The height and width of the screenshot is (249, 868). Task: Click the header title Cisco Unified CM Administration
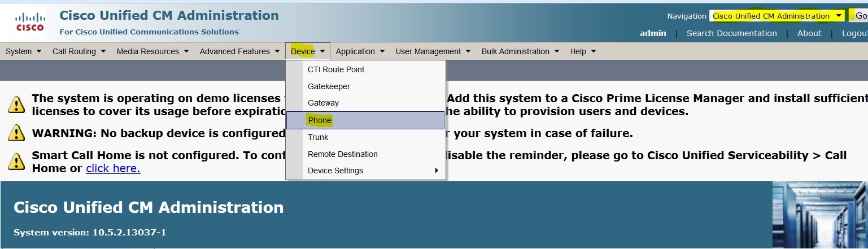click(169, 15)
